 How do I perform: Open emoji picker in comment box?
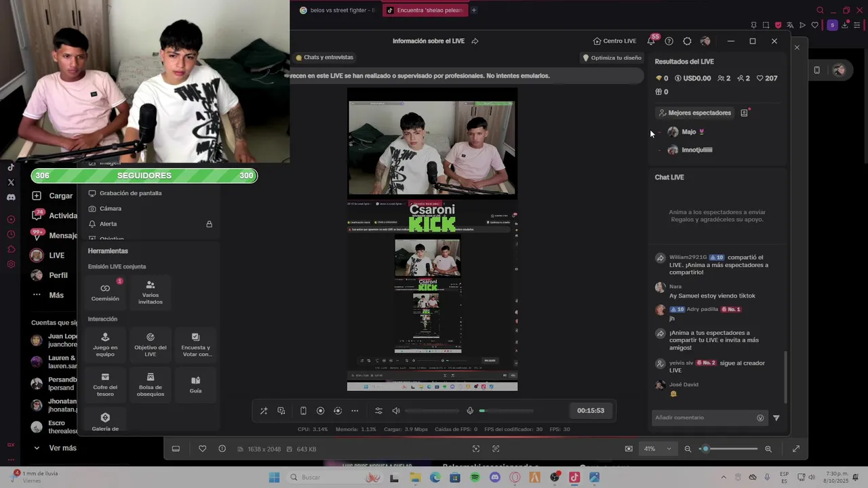coord(760,418)
